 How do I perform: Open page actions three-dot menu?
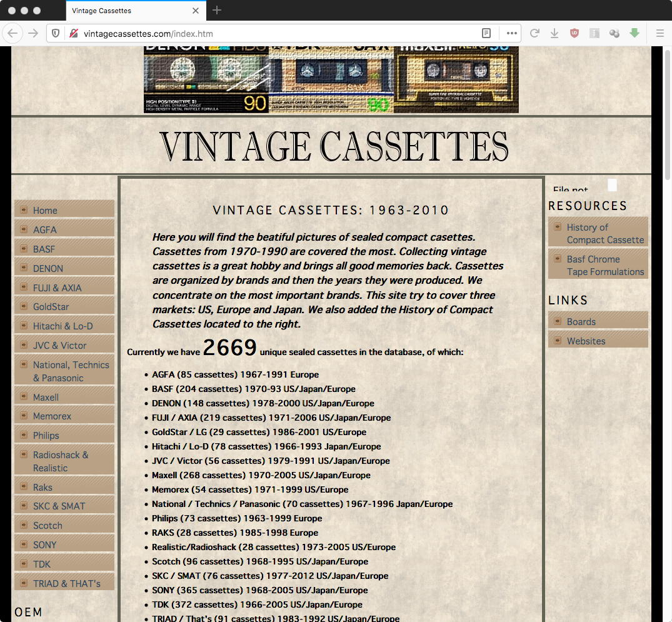pos(512,33)
